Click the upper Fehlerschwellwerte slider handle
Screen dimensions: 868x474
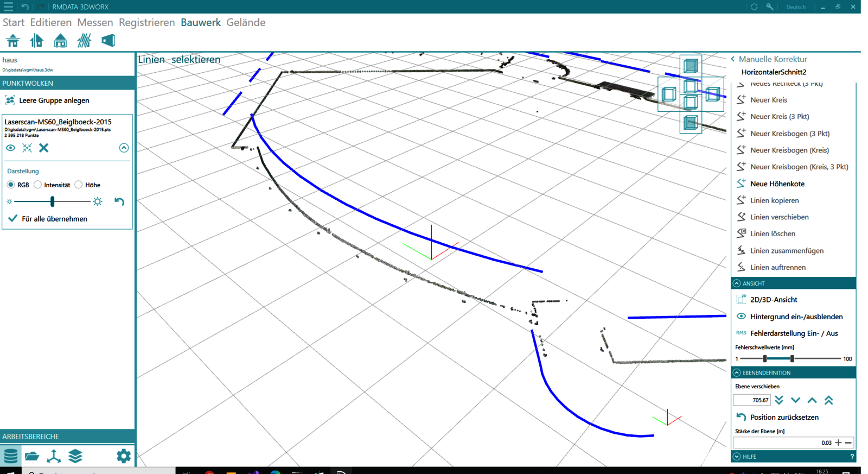[793, 359]
